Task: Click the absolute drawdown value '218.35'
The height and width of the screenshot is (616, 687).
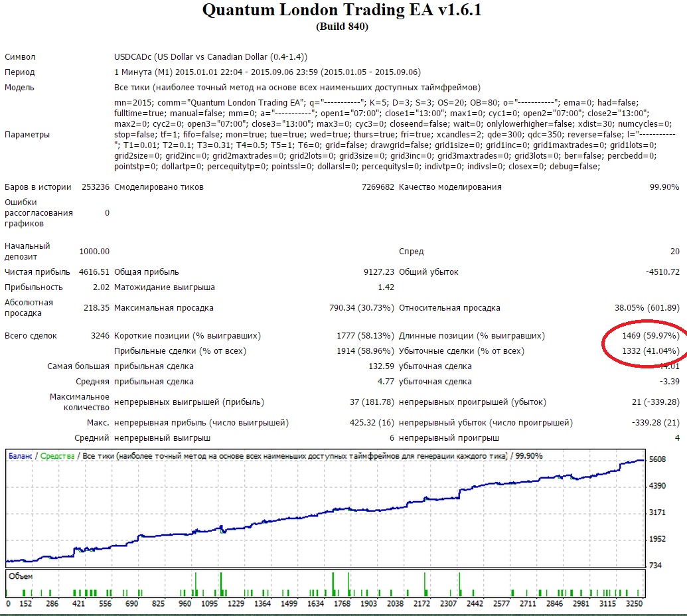Action: tap(96, 308)
